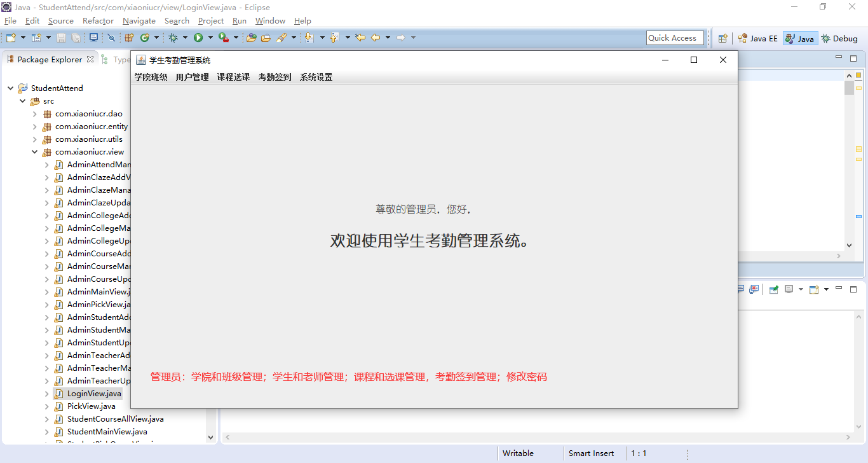Click the Writable status bar entry
Image resolution: width=868 pixels, height=463 pixels.
pyautogui.click(x=518, y=453)
